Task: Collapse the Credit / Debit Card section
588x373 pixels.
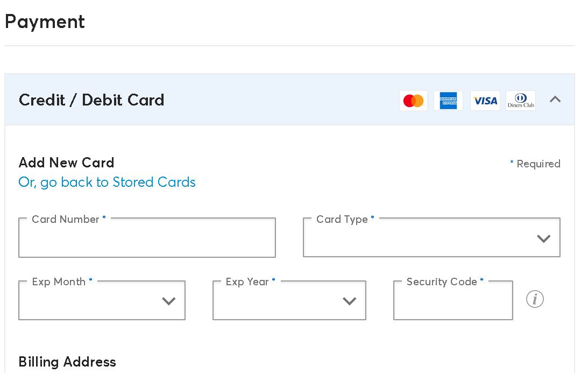Action: coord(555,100)
